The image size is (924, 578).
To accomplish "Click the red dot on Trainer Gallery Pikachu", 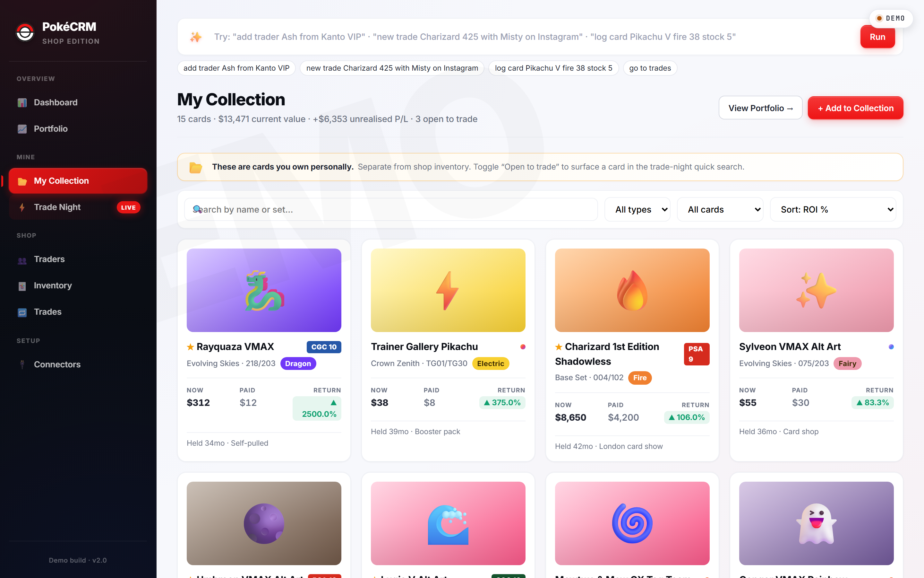I will coord(523,347).
